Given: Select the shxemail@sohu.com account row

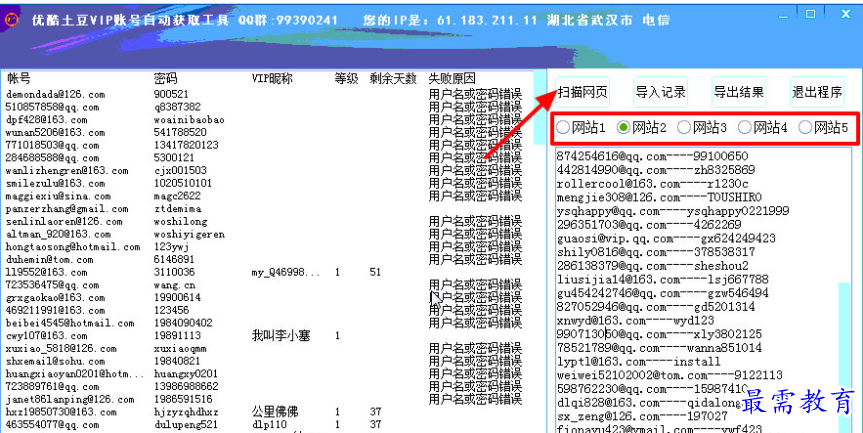Looking at the screenshot, I should (x=264, y=361).
